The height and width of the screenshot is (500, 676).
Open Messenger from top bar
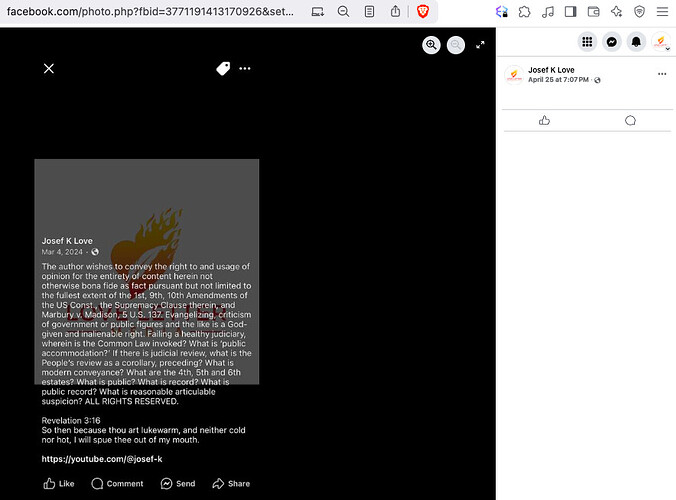[612, 42]
